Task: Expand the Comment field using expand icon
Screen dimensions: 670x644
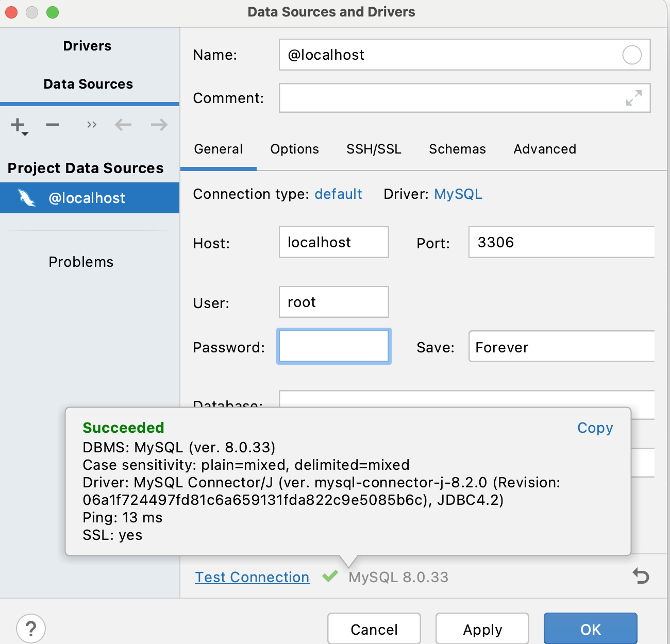Action: click(x=633, y=98)
